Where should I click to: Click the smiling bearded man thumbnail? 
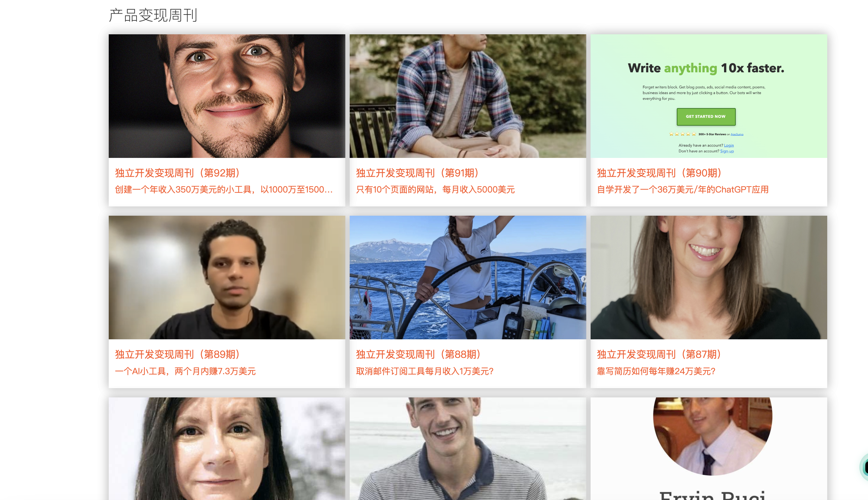click(227, 96)
